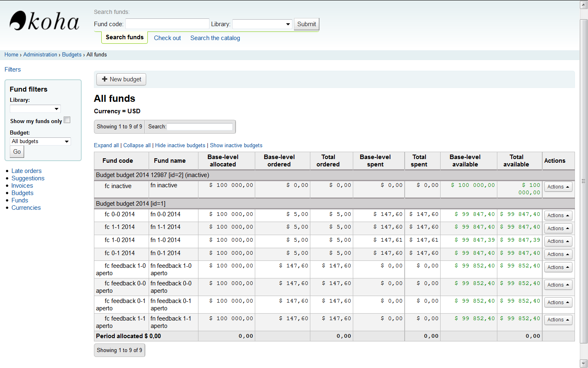Click the Koha logo
This screenshot has width=588, height=368.
(44, 21)
